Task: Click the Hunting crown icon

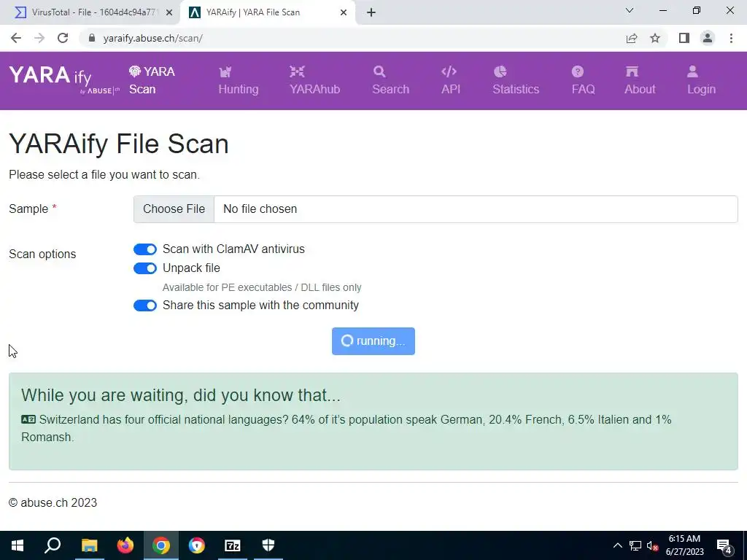Action: point(225,72)
